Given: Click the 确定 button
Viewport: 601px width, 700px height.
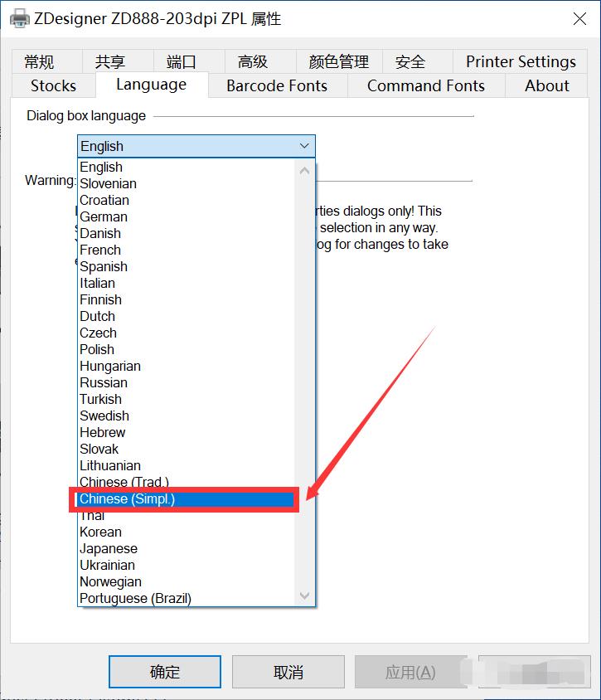Looking at the screenshot, I should tap(165, 672).
